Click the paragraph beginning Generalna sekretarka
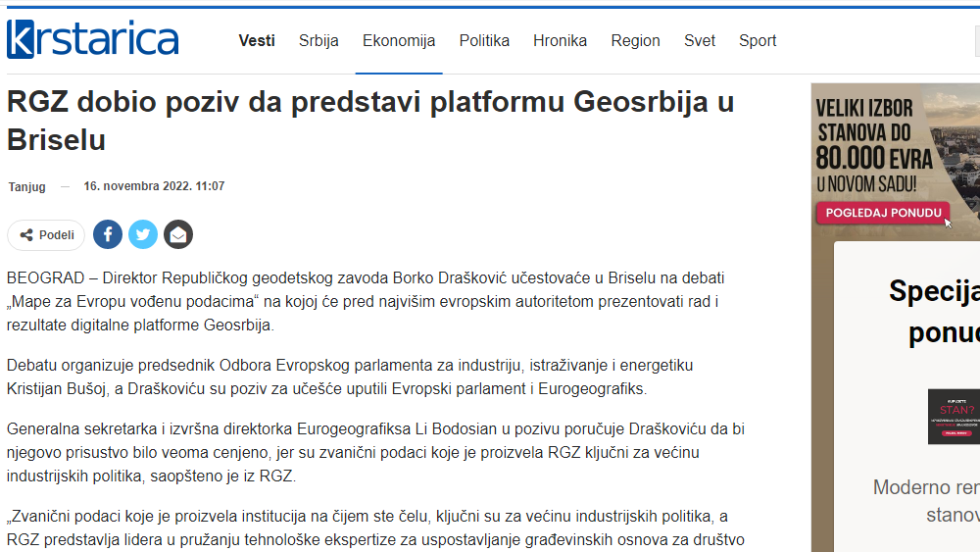Screen dimensions: 980x552 click(375, 453)
